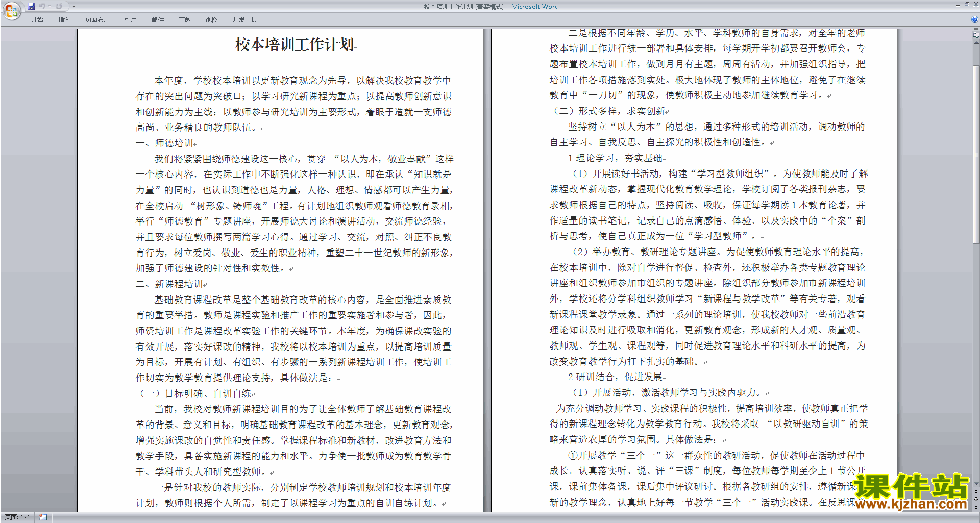Click the document title 校本培训工作计划
This screenshot has width=980, height=523.
point(295,44)
